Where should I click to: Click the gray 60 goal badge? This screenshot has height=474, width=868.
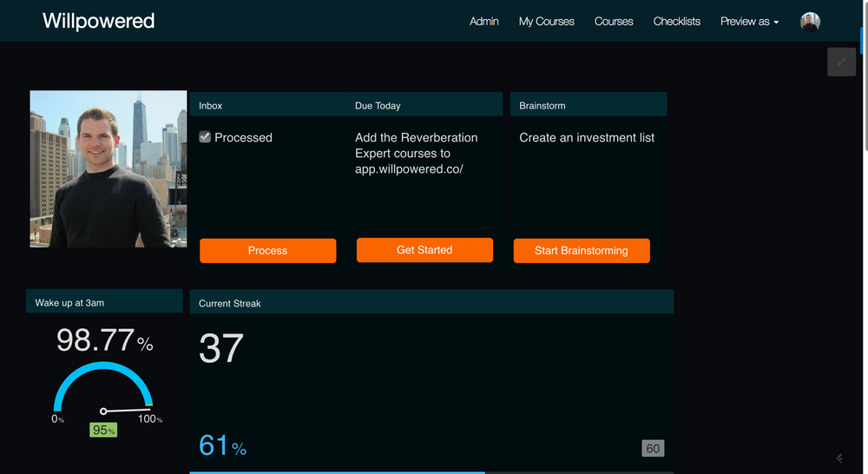point(653,449)
